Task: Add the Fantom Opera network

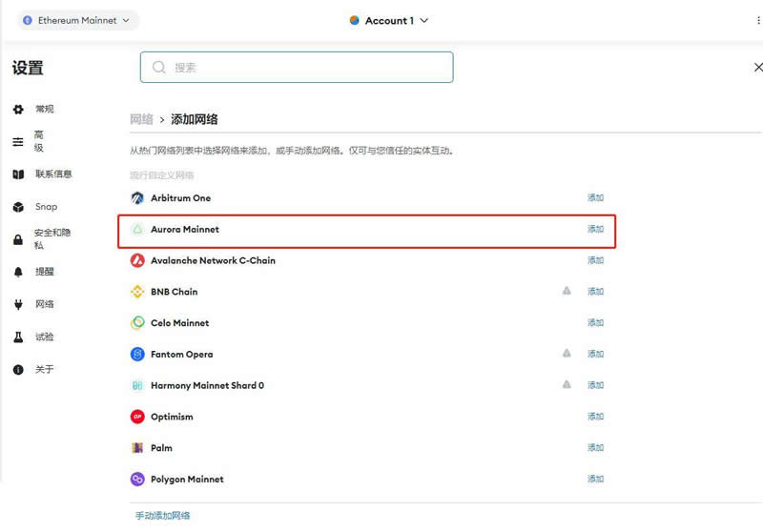Action: coord(595,354)
